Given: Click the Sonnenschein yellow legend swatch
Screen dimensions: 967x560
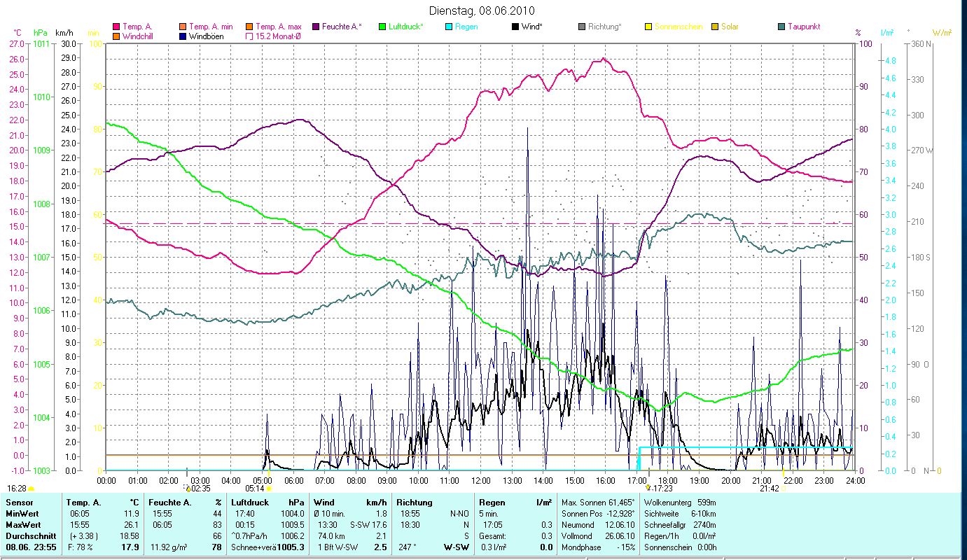Looking at the screenshot, I should pyautogui.click(x=648, y=27).
